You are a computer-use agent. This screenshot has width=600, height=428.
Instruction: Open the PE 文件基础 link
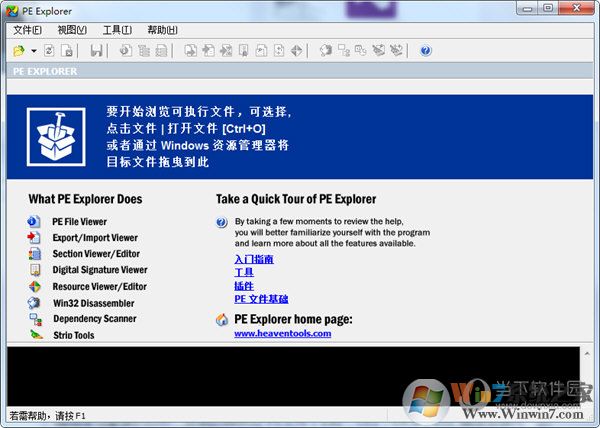click(261, 299)
